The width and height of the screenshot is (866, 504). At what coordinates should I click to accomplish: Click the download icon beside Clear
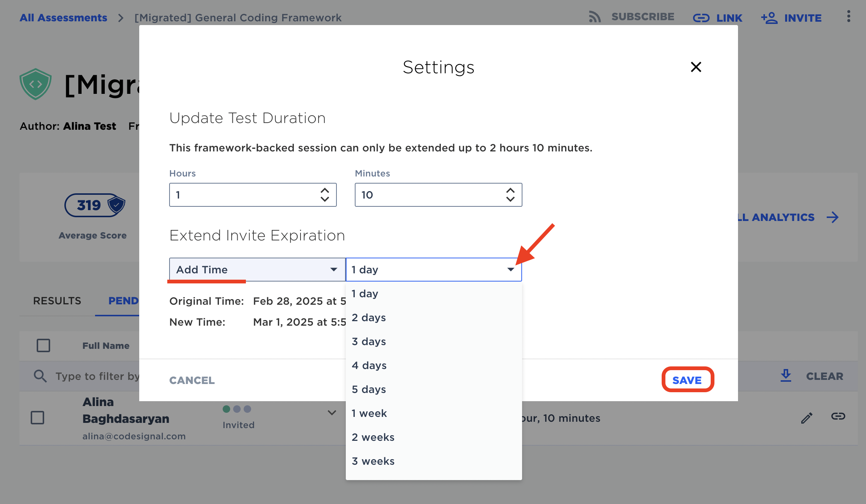click(786, 376)
